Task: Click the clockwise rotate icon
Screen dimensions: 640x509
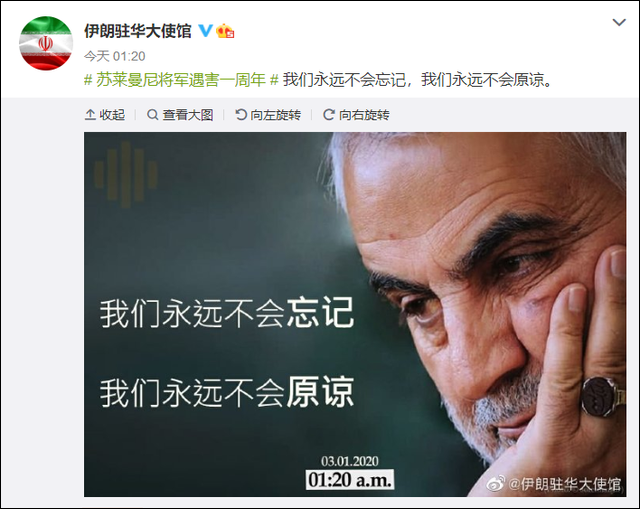Action: tap(329, 115)
